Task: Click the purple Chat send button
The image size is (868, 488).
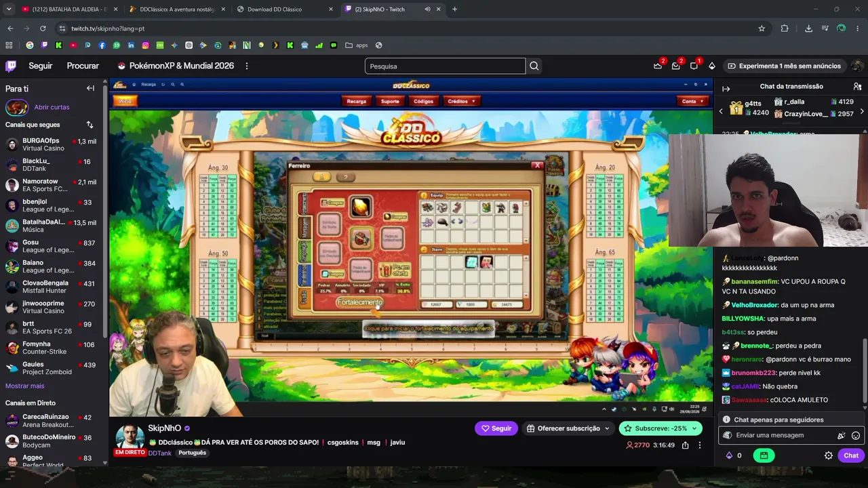Action: coord(851,455)
